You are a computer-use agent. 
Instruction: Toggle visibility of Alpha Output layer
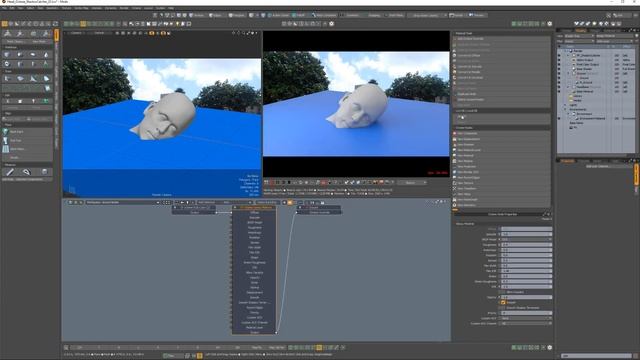click(x=559, y=60)
